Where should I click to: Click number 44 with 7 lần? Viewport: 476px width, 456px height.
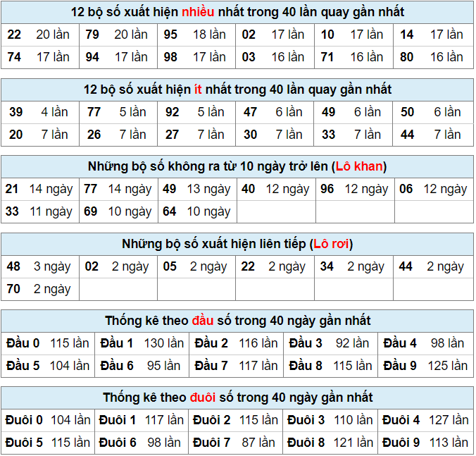click(433, 135)
